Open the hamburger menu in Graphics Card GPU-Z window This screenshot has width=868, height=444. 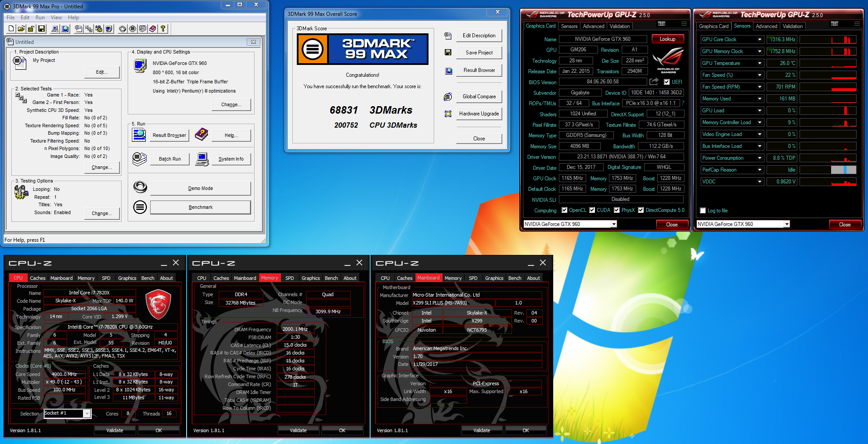point(684,24)
